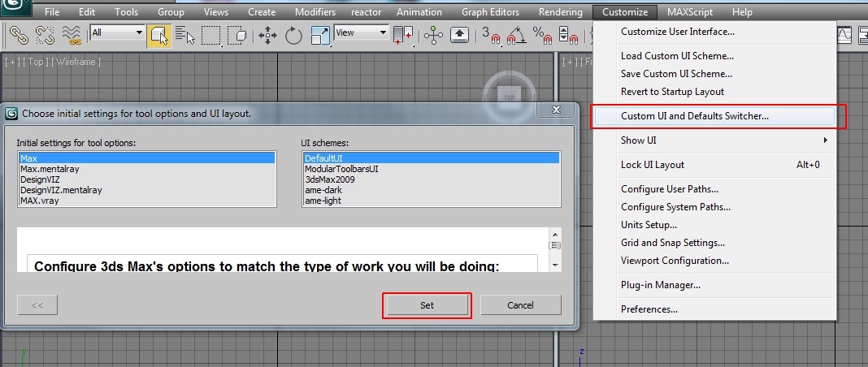Choose Lock UI Layout entry
The height and width of the screenshot is (367, 868).
[x=714, y=165]
